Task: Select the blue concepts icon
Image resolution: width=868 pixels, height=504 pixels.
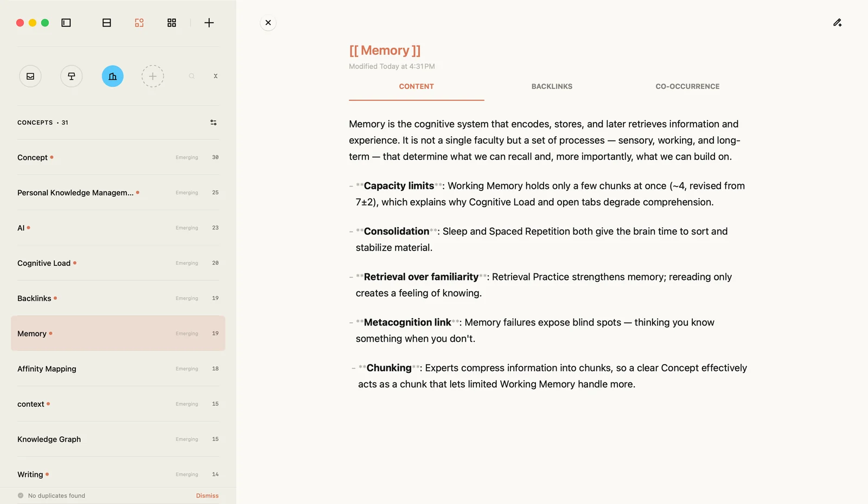Action: pos(113,76)
